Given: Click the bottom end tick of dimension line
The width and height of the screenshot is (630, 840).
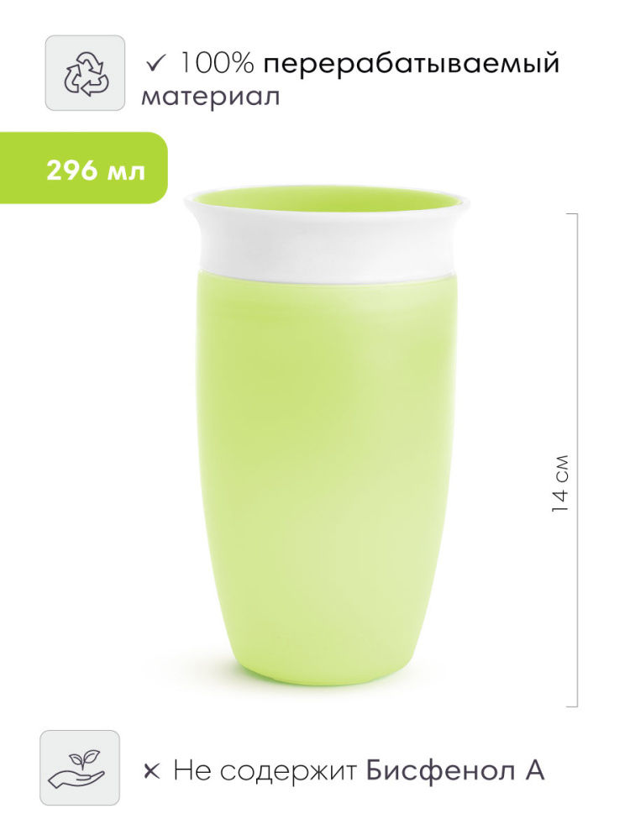Looking at the screenshot, I should 572,706.
